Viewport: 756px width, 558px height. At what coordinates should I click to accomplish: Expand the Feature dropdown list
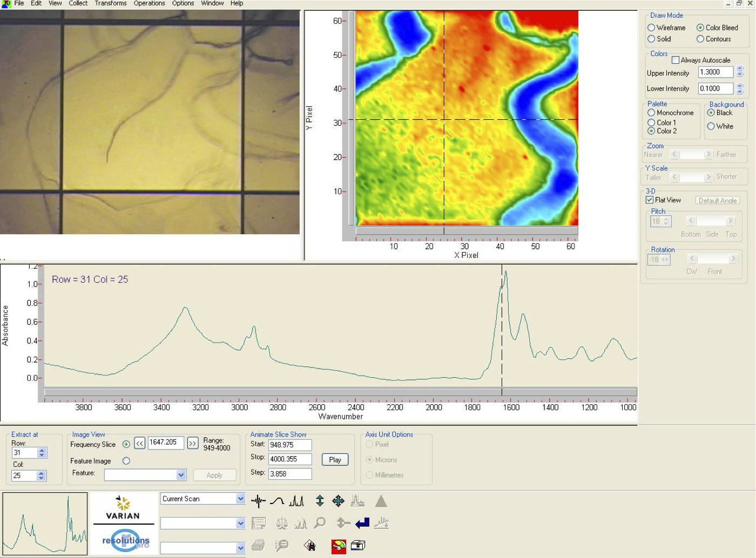pos(181,475)
